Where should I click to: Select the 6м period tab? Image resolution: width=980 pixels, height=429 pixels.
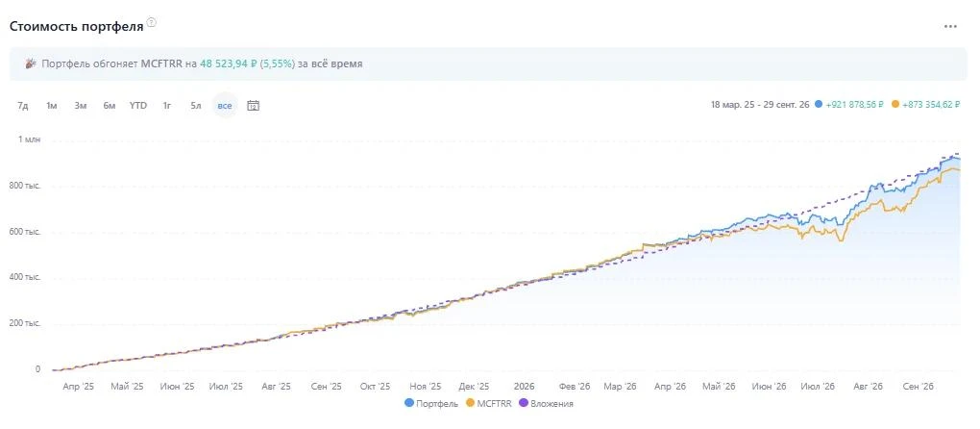pos(110,105)
